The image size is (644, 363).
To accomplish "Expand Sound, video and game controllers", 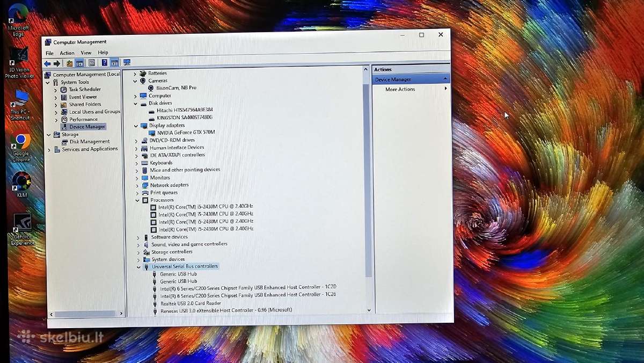I will coord(138,244).
